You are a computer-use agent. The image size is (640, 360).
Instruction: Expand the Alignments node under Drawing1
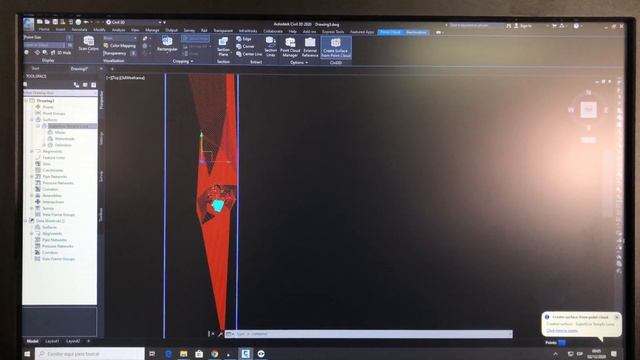(32, 151)
